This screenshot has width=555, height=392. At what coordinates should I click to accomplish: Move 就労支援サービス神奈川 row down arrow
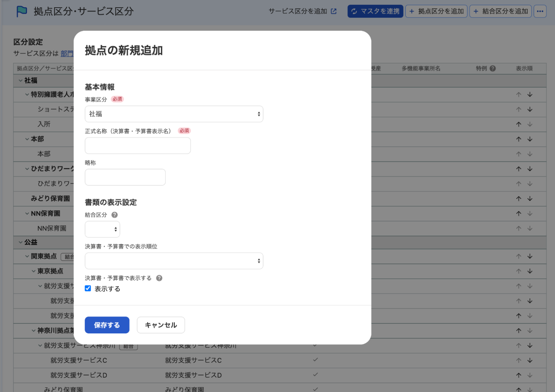[530, 346]
